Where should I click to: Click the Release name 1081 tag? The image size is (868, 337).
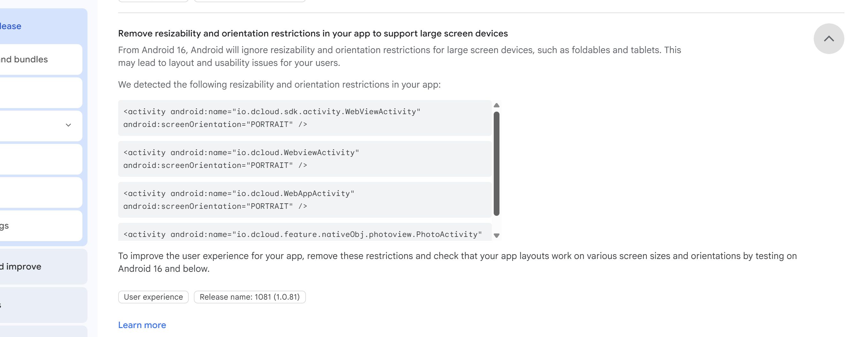249,297
